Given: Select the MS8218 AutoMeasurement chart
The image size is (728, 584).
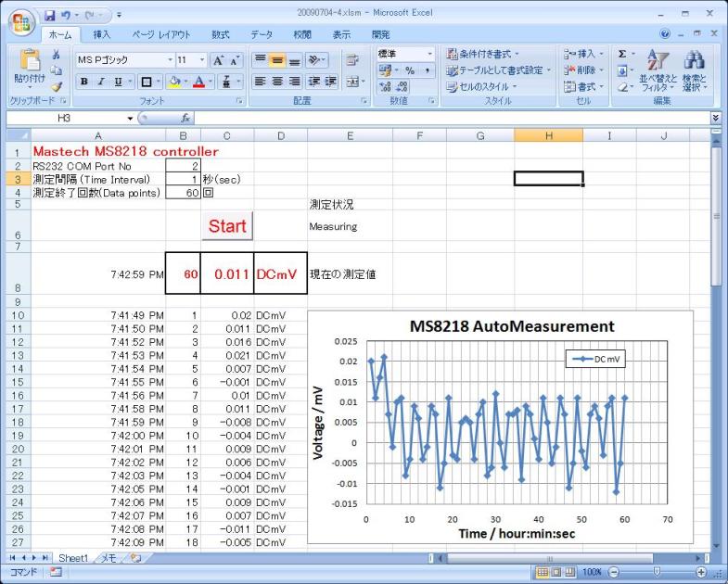Looking at the screenshot, I should click(500, 427).
